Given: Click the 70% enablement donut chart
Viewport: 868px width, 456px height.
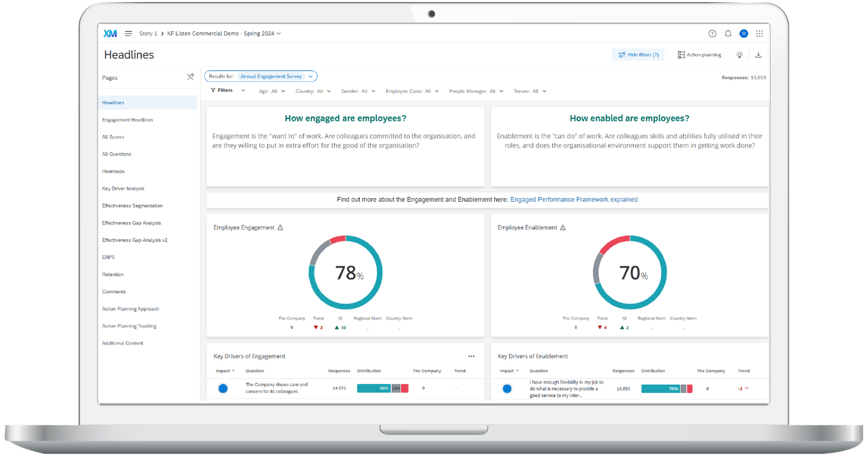Looking at the screenshot, I should point(630,272).
